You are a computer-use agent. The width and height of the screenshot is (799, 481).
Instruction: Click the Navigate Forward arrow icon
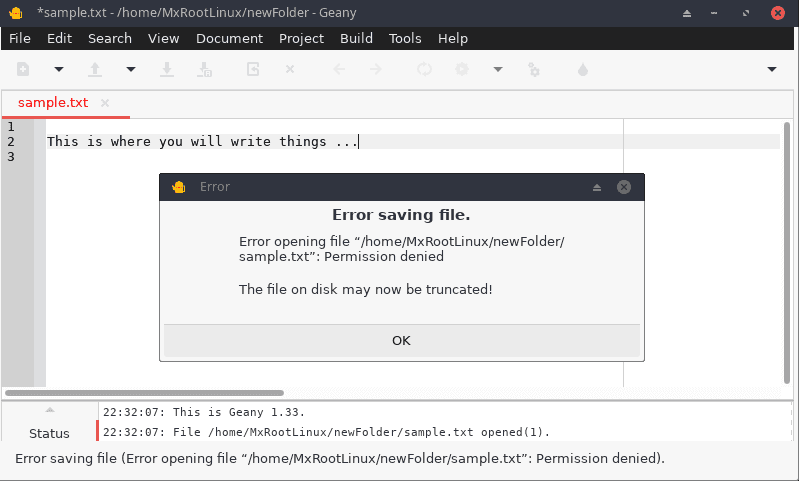pyautogui.click(x=376, y=69)
